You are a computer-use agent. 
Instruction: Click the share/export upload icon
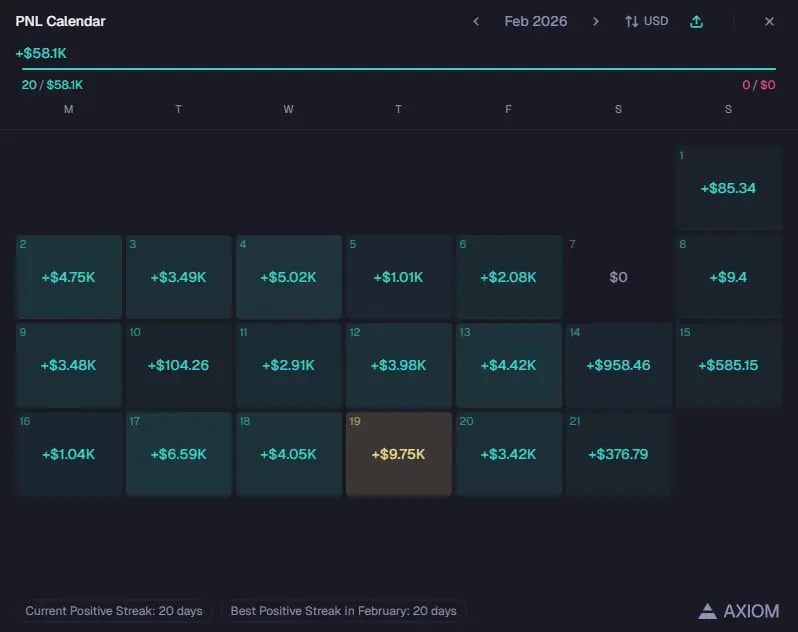pyautogui.click(x=696, y=21)
